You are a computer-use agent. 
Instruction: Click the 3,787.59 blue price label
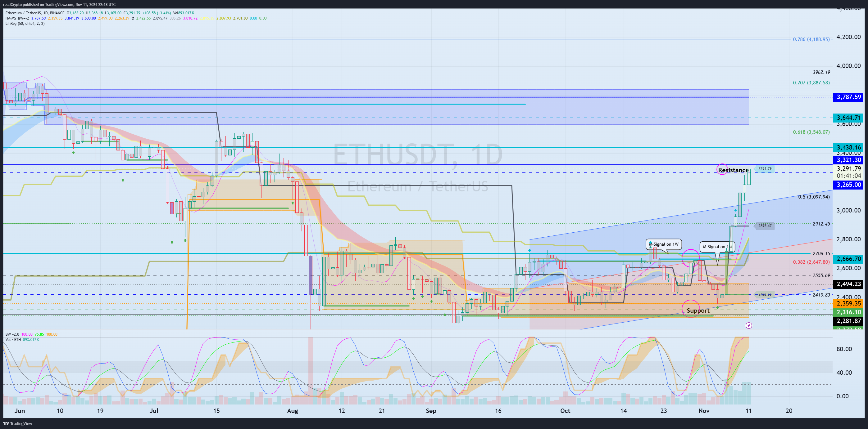[849, 97]
